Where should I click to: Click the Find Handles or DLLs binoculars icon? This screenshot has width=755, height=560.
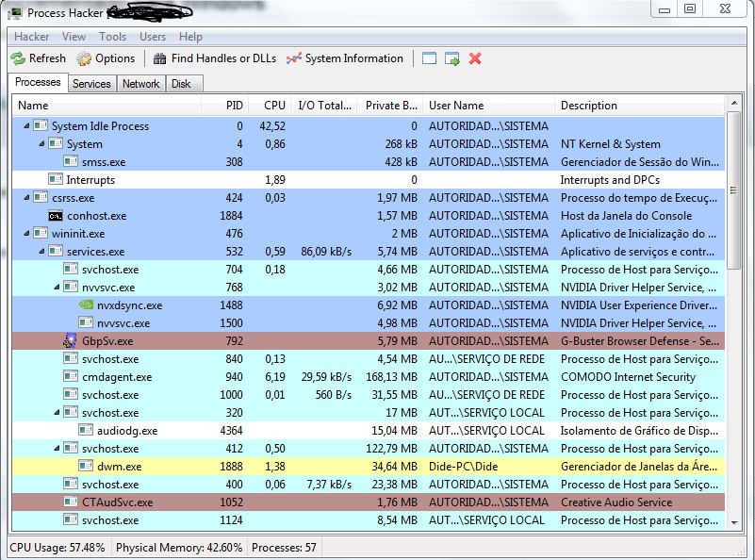(x=159, y=58)
